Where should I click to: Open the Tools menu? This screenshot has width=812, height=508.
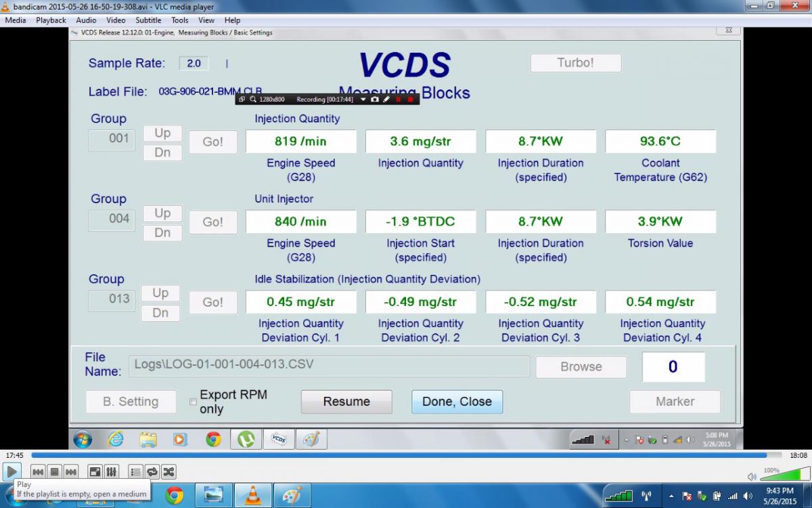coord(179,20)
